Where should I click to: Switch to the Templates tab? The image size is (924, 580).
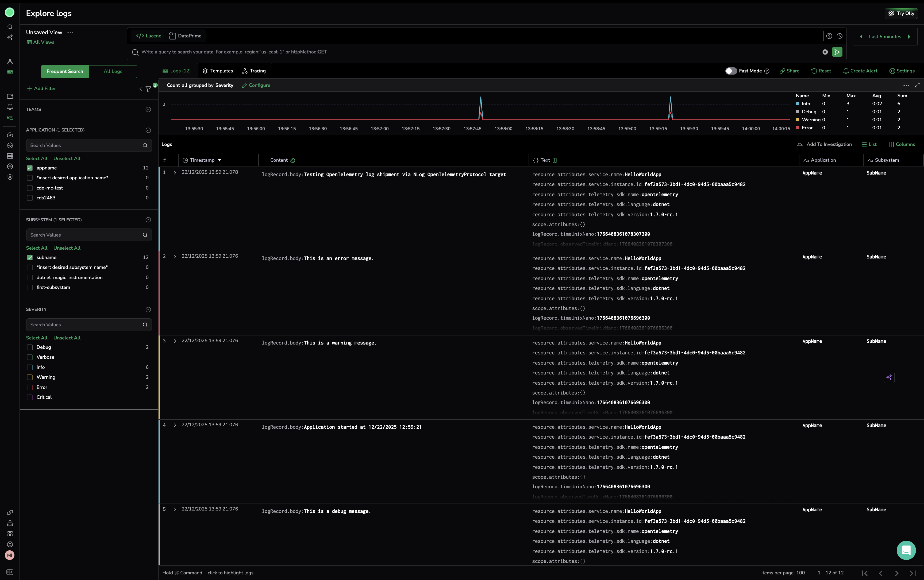coord(218,71)
